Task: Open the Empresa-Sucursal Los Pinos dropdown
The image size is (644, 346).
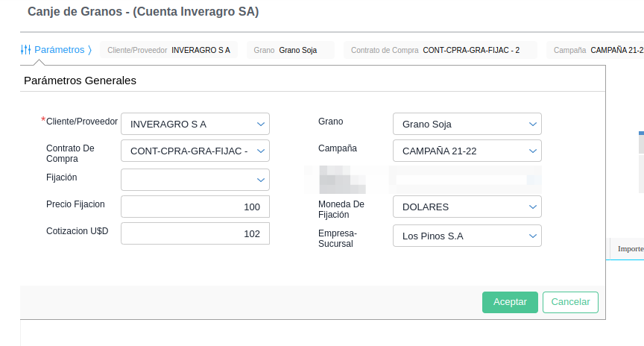Action: tap(467, 236)
